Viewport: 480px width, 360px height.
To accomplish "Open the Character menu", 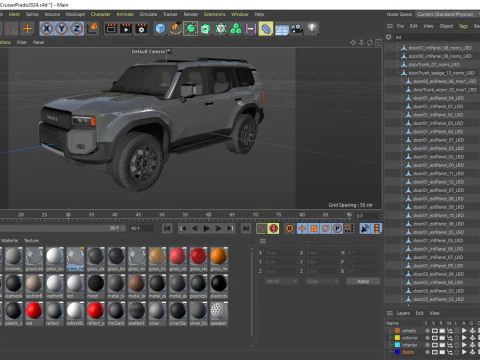I will coord(100,14).
